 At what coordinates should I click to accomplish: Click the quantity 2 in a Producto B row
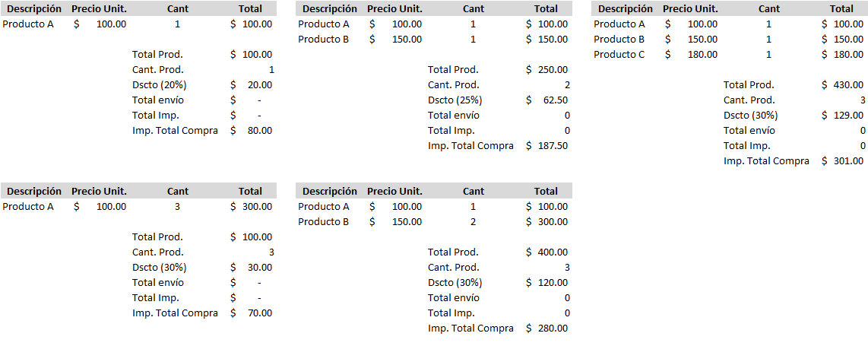(x=474, y=221)
